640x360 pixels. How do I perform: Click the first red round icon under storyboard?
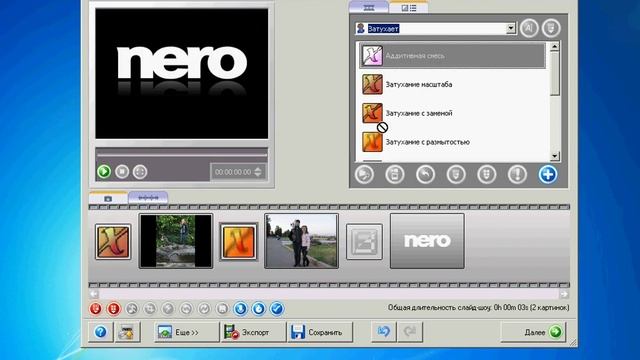tap(96, 309)
